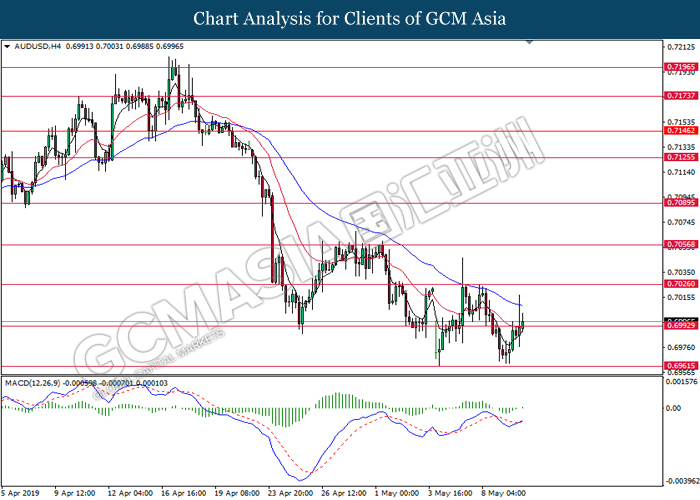This screenshot has width=700, height=500.
Task: Click the 5 Apr 2019 date label
Action: pos(22,493)
